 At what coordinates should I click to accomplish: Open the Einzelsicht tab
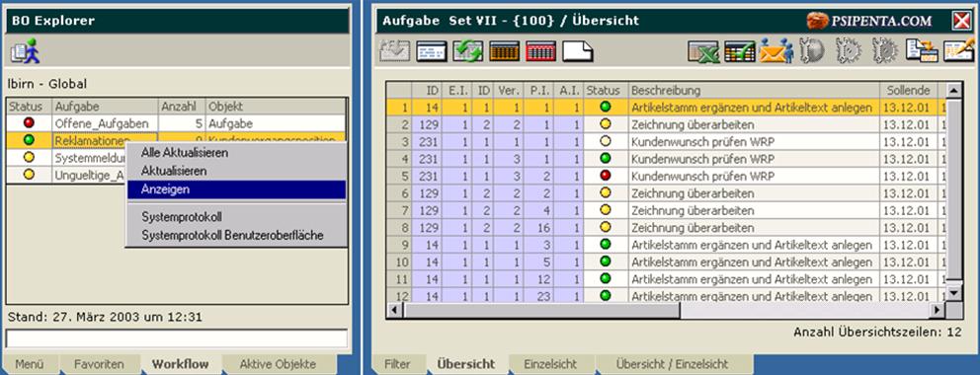(x=550, y=364)
